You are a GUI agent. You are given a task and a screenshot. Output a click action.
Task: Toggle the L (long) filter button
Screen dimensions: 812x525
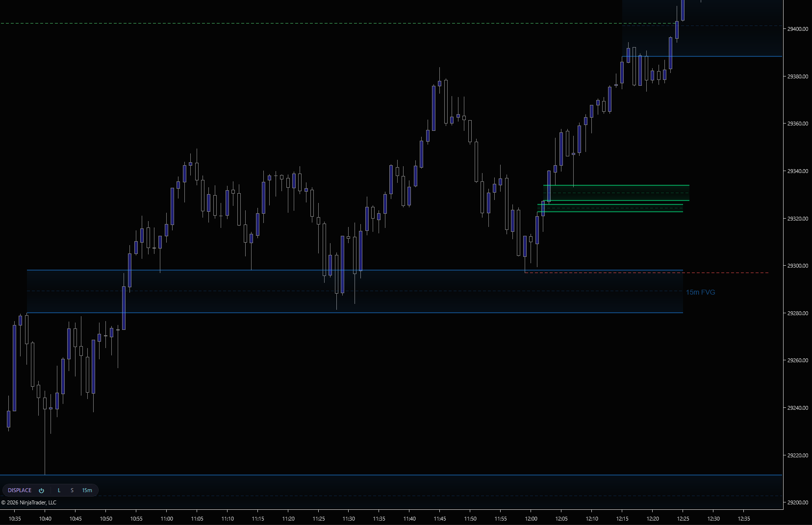59,490
